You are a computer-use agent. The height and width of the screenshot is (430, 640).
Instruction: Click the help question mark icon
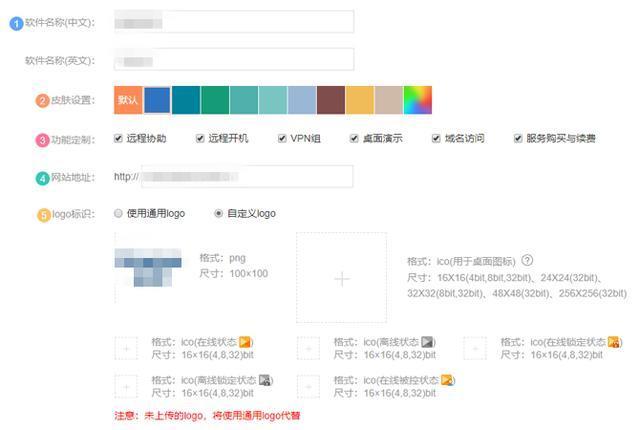pyautogui.click(x=527, y=260)
